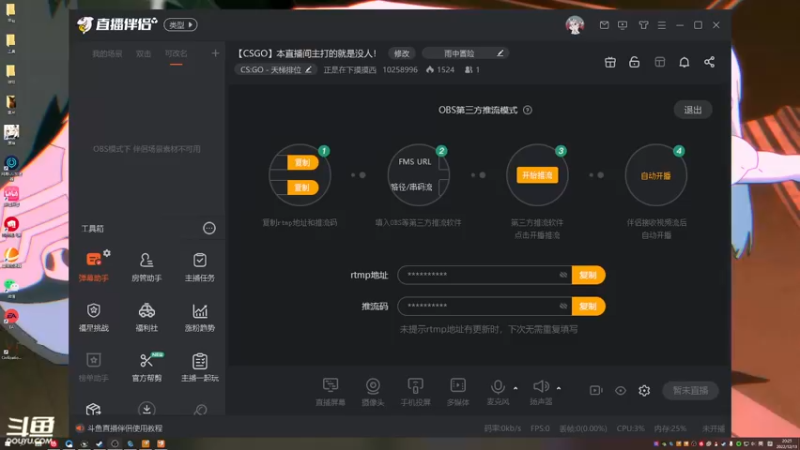The image size is (800, 450).
Task: Open the 类型 type dropdown beside logo
Action: (x=181, y=24)
